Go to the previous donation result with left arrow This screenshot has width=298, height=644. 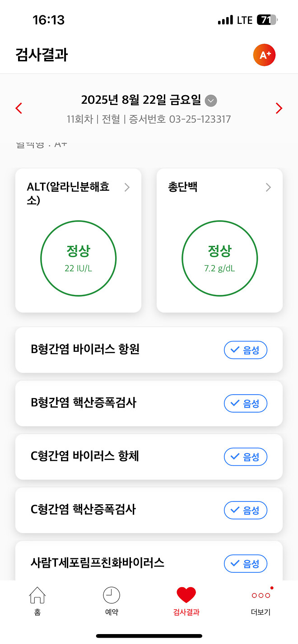coord(19,108)
